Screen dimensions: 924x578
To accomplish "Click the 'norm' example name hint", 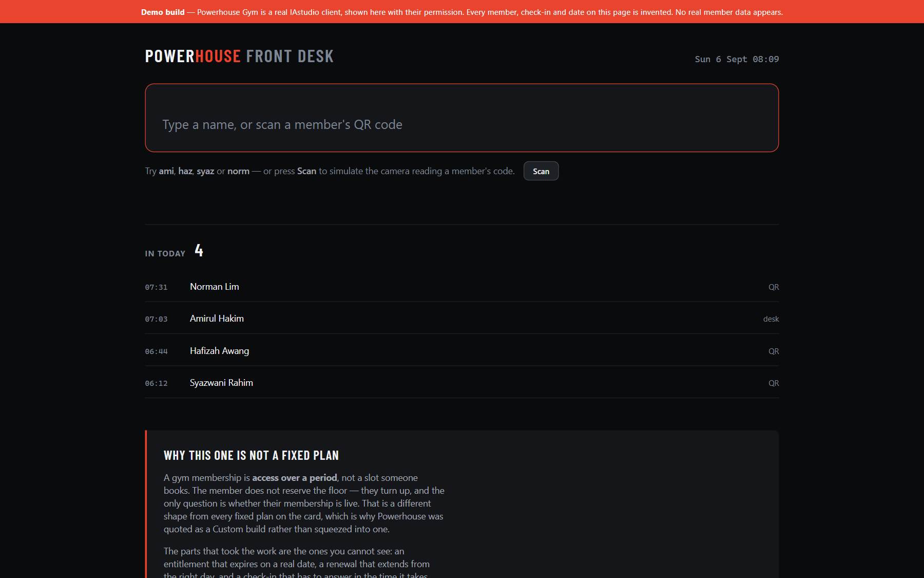I will (238, 171).
